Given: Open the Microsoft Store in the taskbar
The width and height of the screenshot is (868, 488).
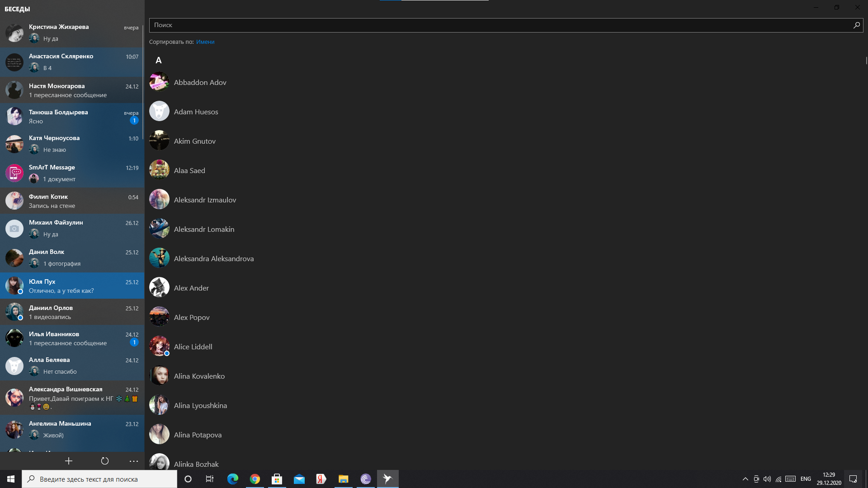Looking at the screenshot, I should pyautogui.click(x=277, y=479).
